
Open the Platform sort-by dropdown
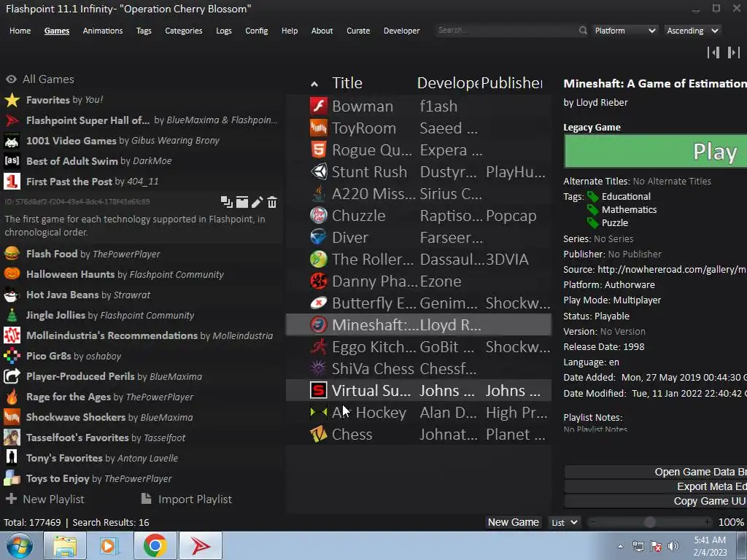pyautogui.click(x=625, y=31)
